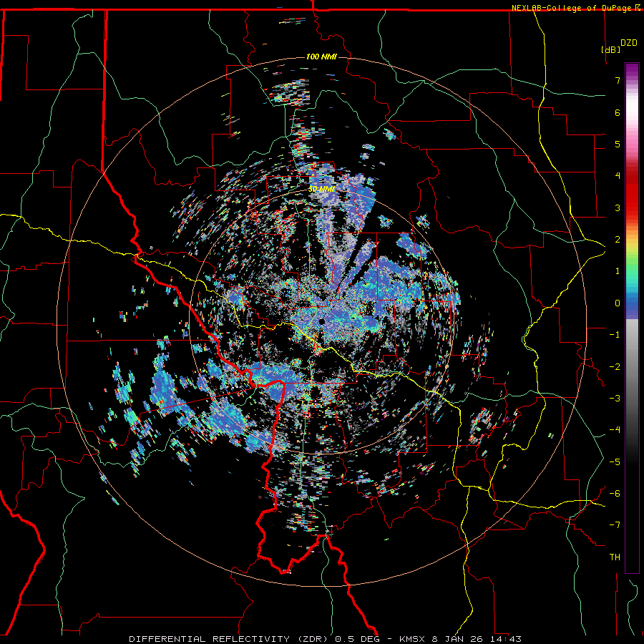Click the legend value -5

615,462
